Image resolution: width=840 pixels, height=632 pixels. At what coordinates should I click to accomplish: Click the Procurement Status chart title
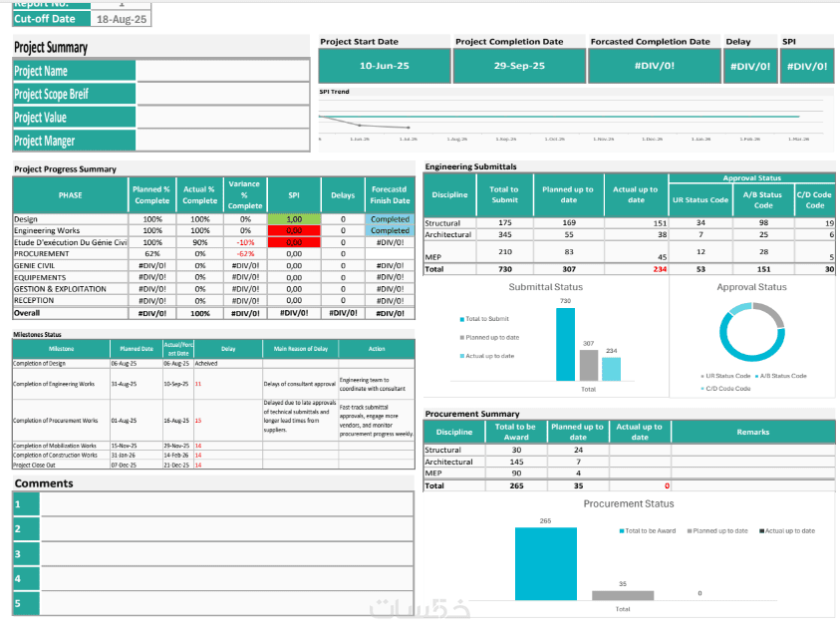coord(629,503)
